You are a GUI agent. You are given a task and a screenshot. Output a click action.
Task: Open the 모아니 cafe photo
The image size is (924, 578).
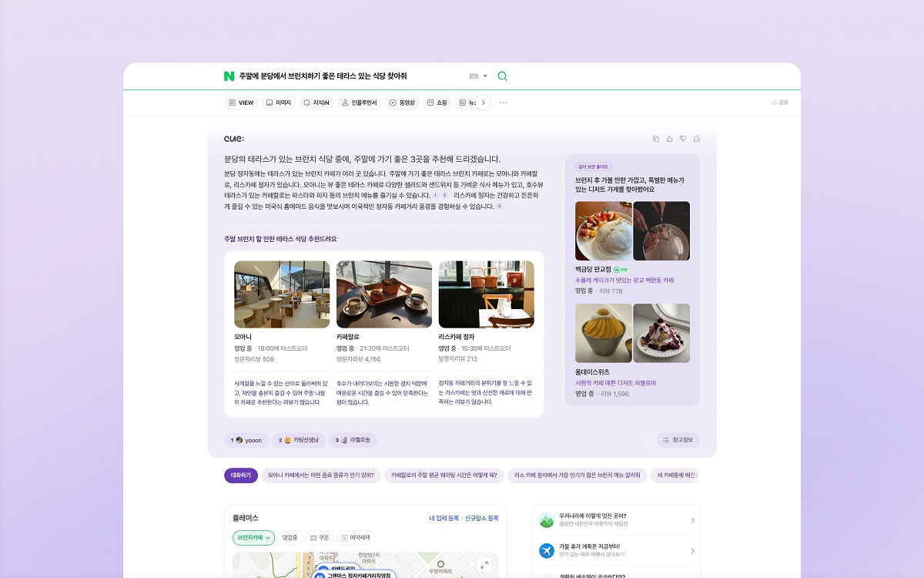282,294
